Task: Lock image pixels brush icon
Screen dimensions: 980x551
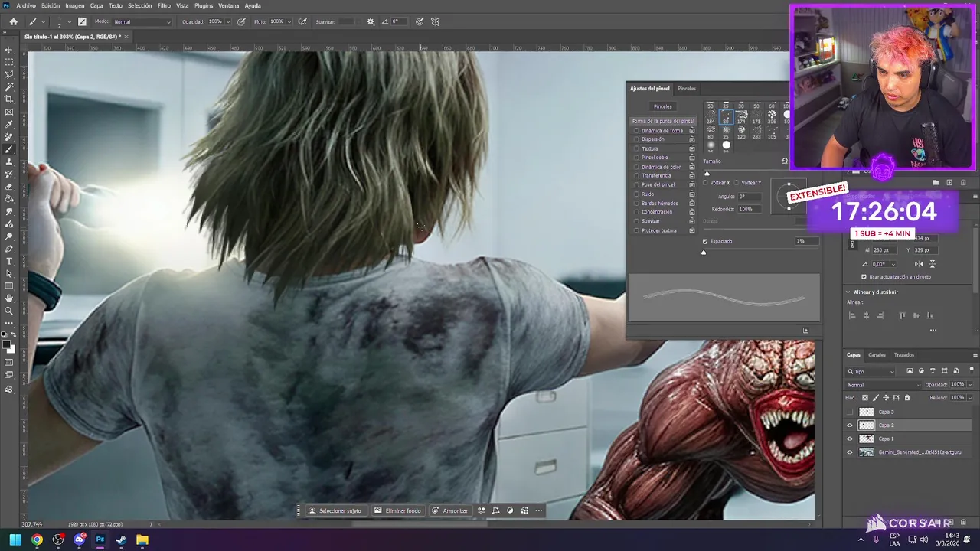Action: coord(876,398)
